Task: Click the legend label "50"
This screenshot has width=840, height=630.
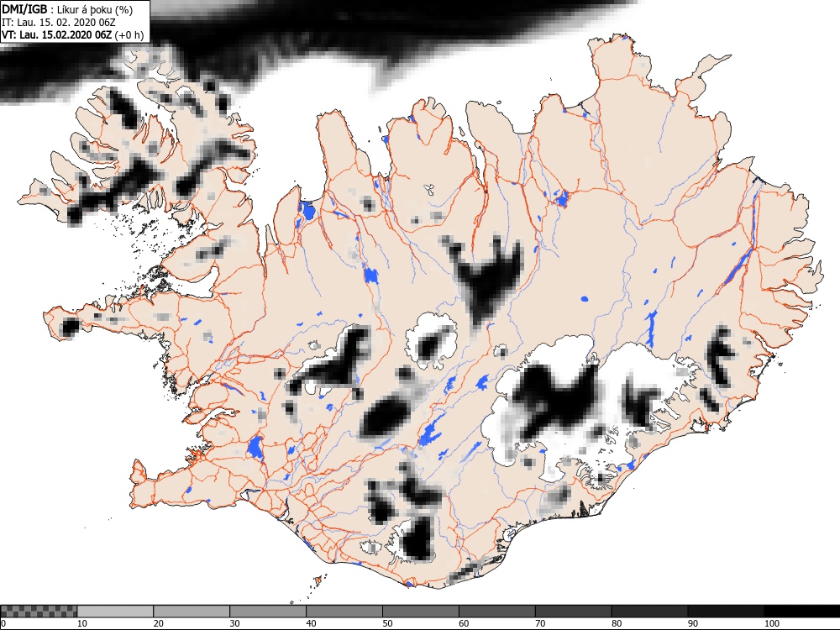Action: (x=387, y=623)
